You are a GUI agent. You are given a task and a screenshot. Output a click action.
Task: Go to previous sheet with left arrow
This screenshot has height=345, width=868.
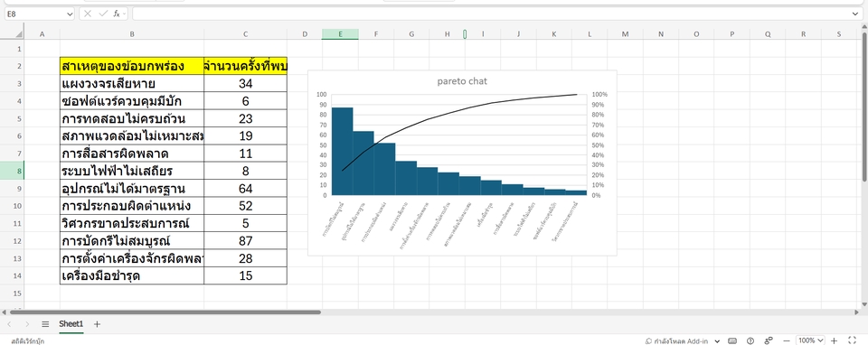[x=9, y=324]
